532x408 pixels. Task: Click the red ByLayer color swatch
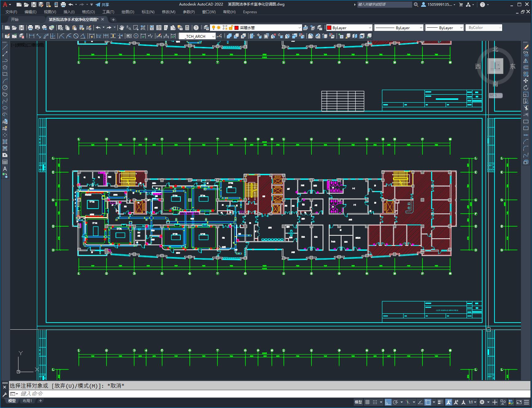(329, 28)
